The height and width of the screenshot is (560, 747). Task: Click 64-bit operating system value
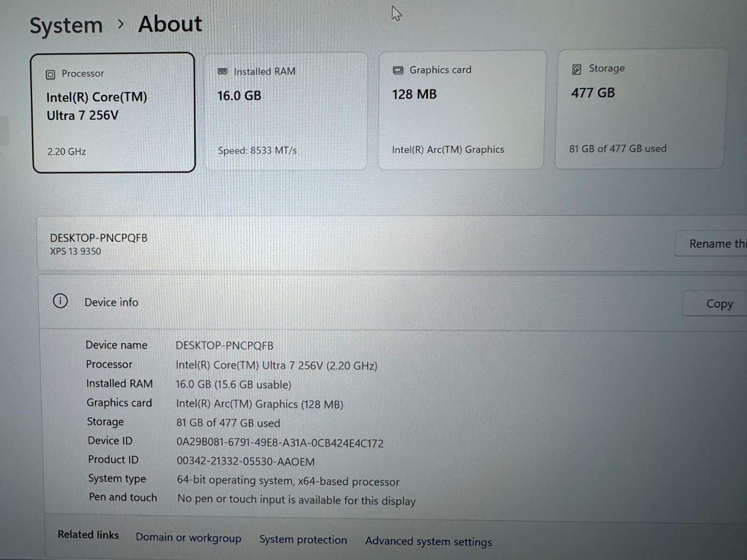[x=288, y=481]
